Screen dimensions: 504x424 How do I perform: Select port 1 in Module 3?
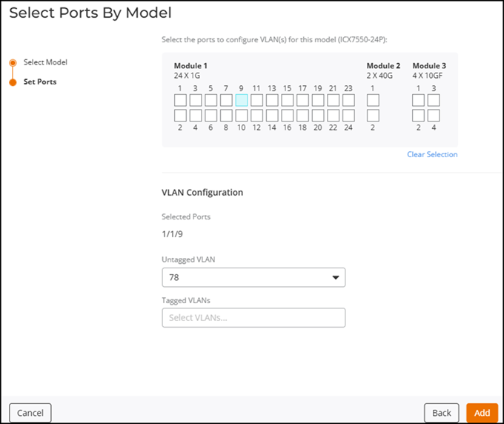point(419,100)
